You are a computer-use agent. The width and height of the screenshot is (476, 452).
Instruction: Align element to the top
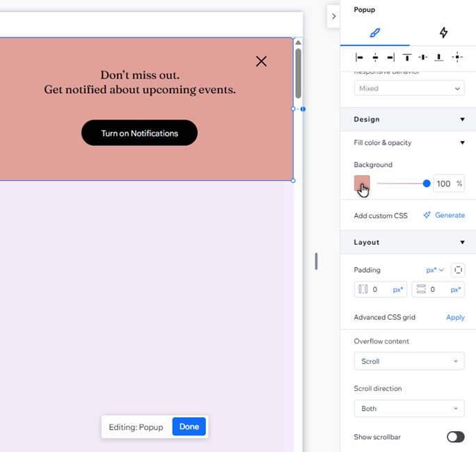click(407, 57)
